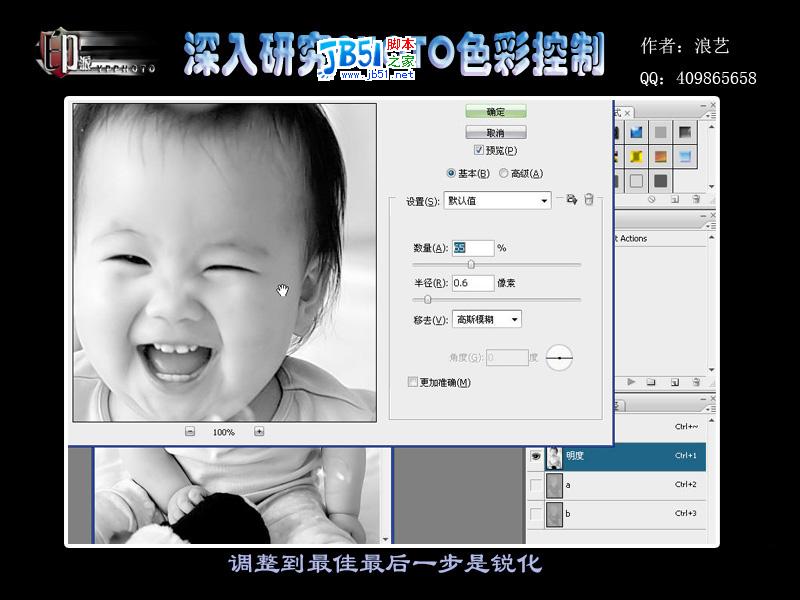The image size is (800, 600).
Task: Open the 移去 blur type dropdown
Action: pyautogui.click(x=487, y=319)
